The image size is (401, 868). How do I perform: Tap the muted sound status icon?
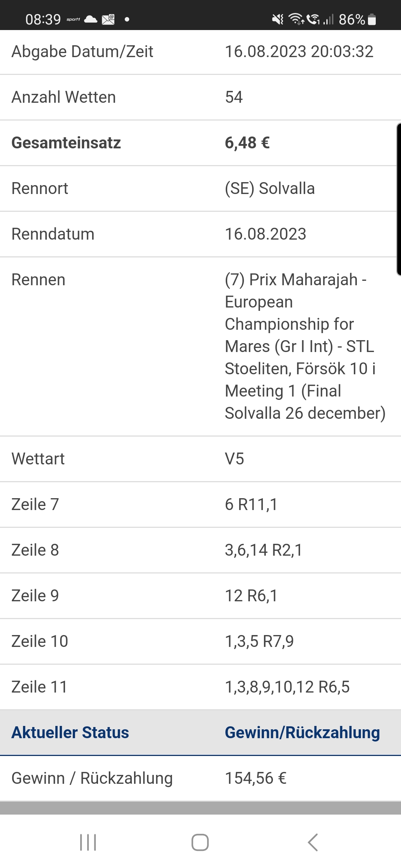point(278,19)
